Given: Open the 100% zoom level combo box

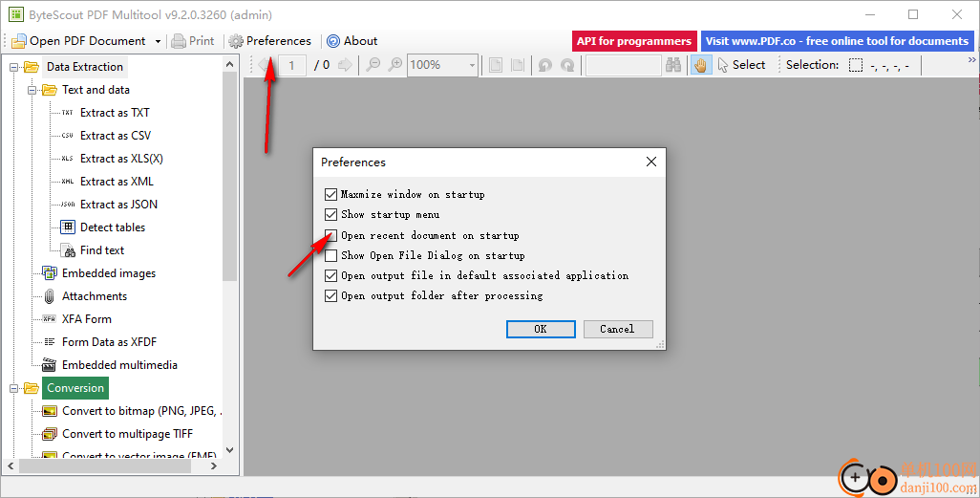Looking at the screenshot, I should (x=442, y=65).
